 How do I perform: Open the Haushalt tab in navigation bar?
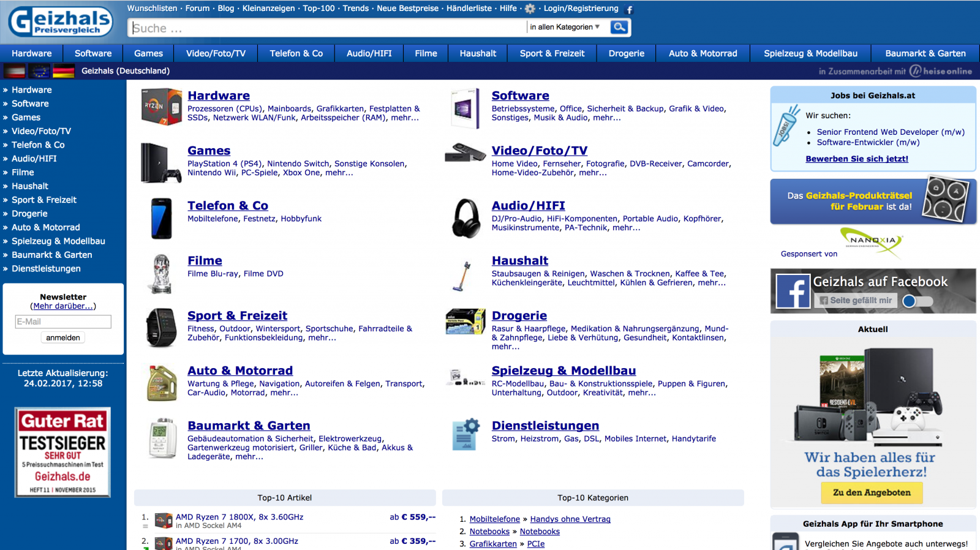[x=478, y=53]
